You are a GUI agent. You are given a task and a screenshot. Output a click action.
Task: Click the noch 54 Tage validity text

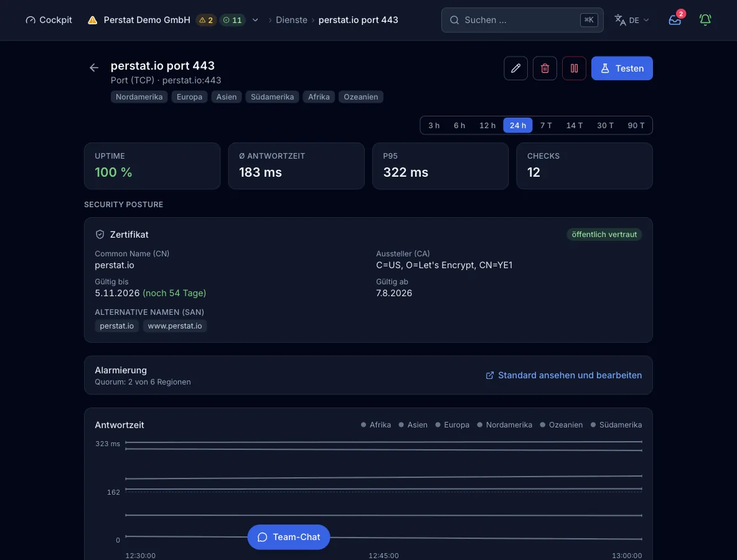point(174,293)
